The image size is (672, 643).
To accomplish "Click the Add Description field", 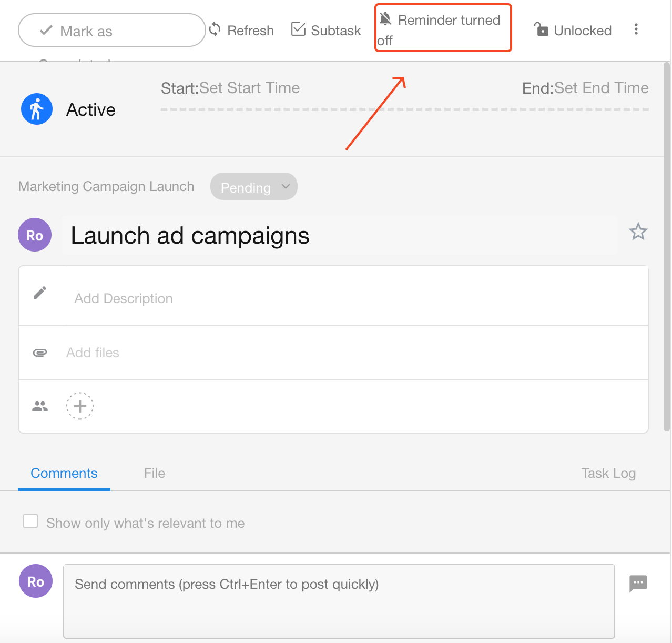I will point(124,298).
